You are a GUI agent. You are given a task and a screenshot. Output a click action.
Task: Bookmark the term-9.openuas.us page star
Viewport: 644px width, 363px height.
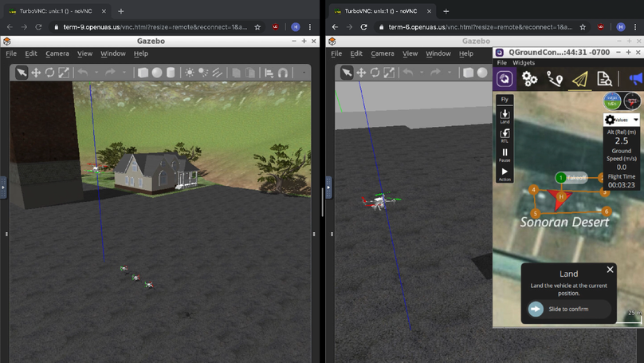[257, 27]
